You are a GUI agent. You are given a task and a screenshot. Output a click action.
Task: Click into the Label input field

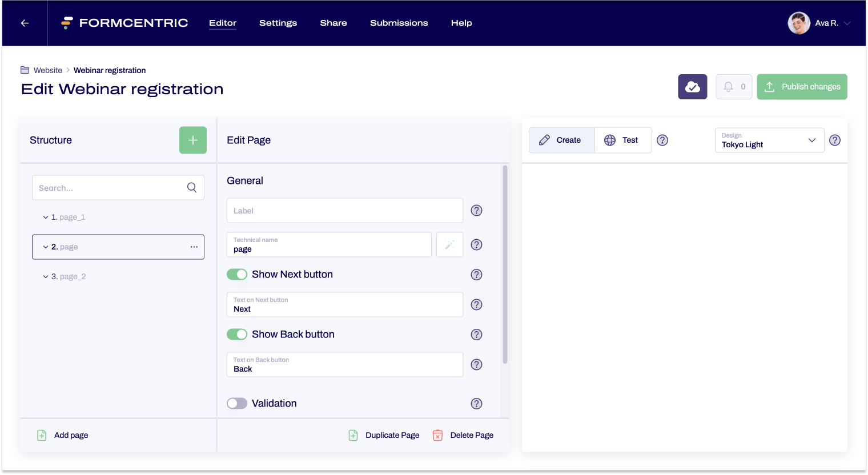(x=344, y=211)
